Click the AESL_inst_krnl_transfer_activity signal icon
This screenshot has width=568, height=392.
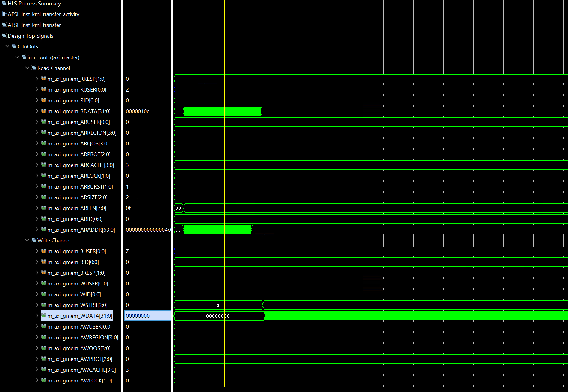coord(4,14)
